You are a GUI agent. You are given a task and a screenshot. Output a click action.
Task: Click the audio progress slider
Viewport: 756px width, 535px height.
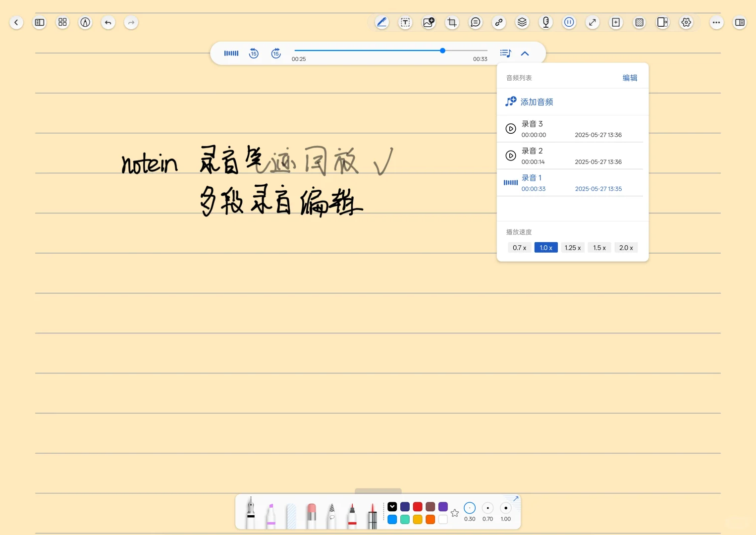point(391,51)
